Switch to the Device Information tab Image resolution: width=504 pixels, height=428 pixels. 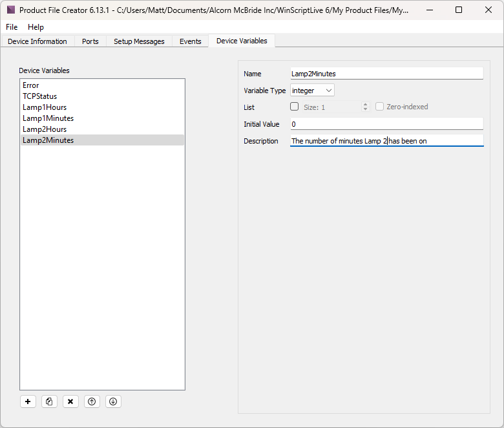[37, 41]
